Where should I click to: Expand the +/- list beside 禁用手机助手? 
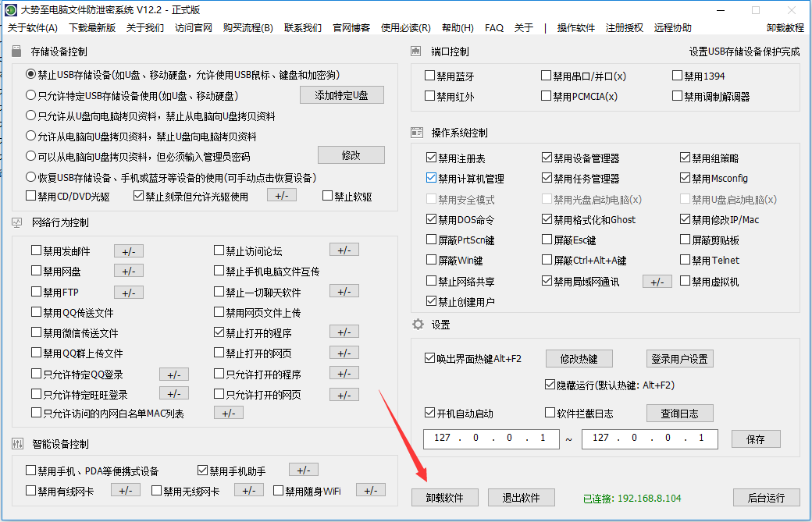(x=303, y=471)
